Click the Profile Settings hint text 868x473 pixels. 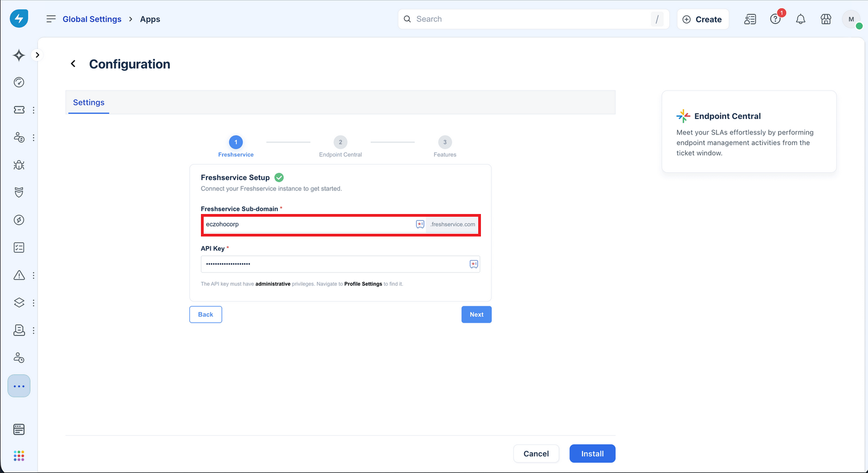coord(363,284)
